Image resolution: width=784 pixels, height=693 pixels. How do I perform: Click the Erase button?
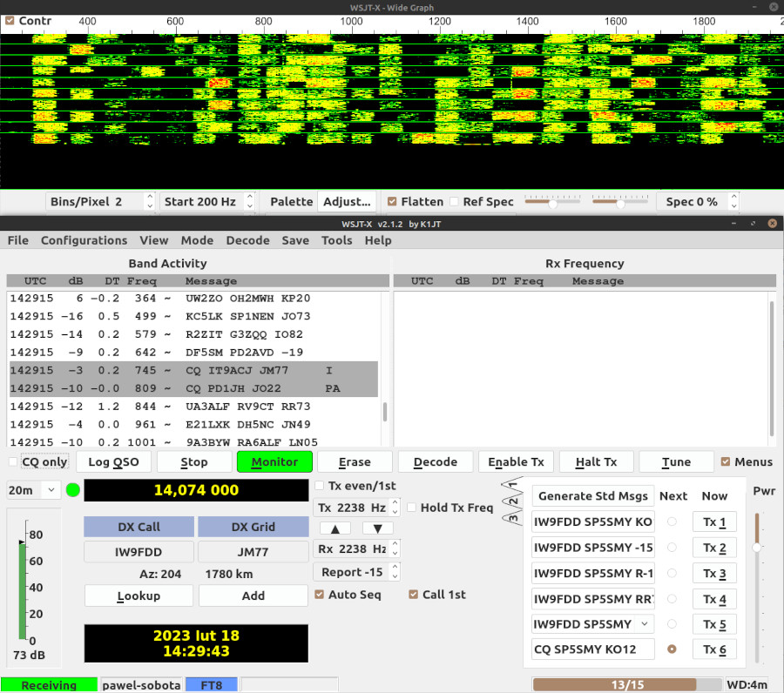point(355,461)
